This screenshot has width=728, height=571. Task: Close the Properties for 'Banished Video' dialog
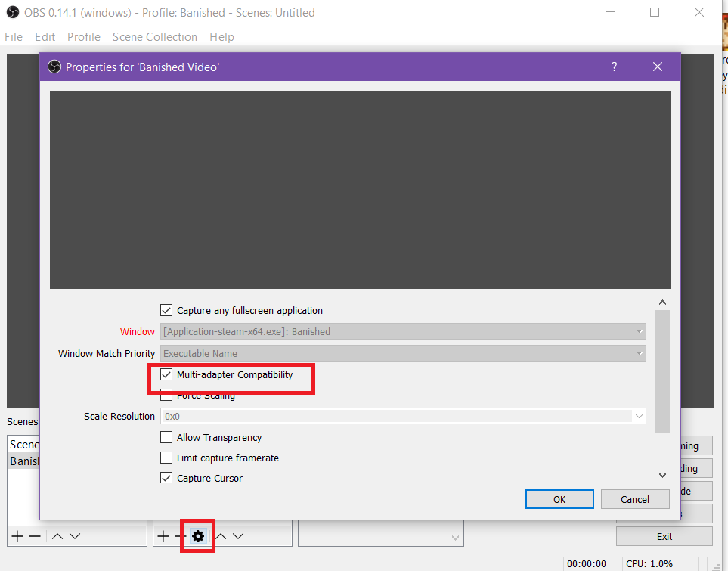pos(658,67)
